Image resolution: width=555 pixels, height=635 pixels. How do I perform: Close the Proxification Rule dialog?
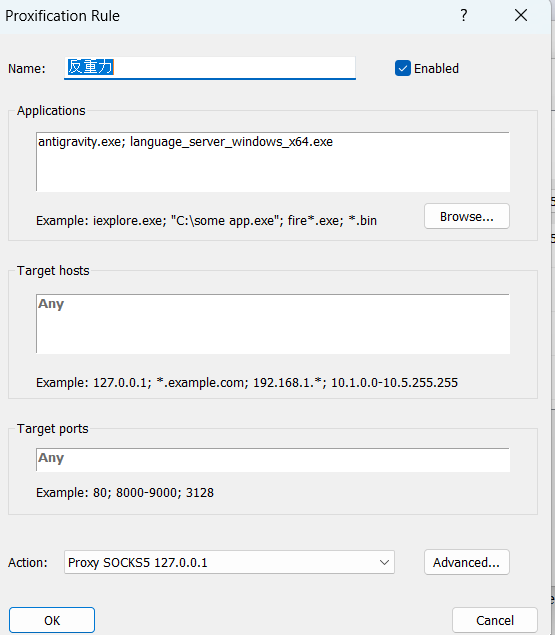point(521,15)
